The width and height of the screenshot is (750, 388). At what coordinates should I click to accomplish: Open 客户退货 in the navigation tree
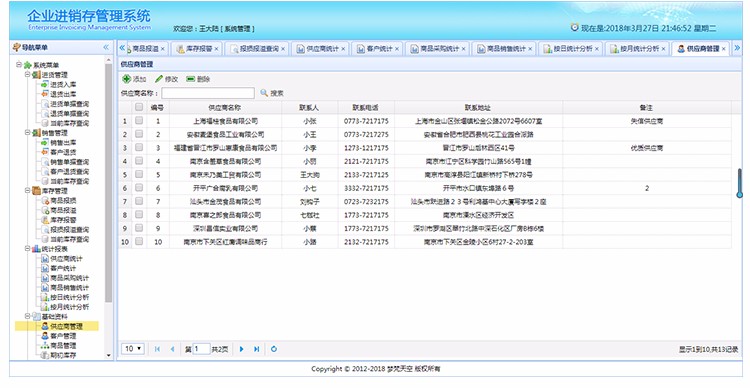point(63,152)
